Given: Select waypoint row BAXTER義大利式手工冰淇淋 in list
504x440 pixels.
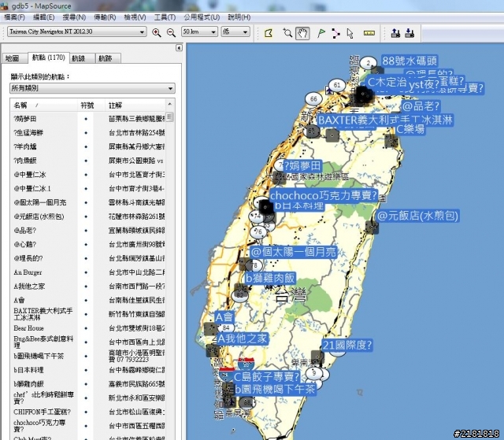Looking at the screenshot, I should click(x=89, y=314).
